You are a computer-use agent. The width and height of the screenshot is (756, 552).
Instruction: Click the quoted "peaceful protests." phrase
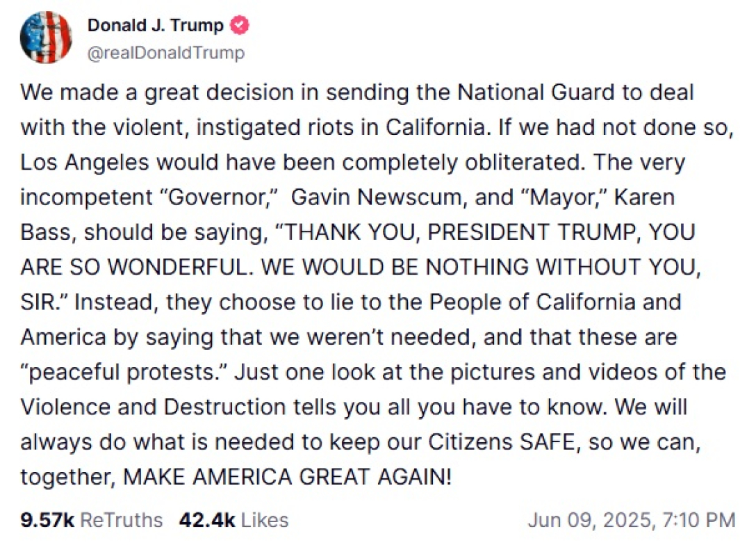pos(123,372)
